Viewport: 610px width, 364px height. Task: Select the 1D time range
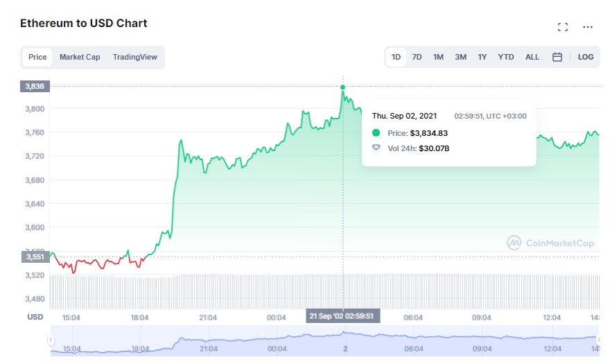(396, 57)
